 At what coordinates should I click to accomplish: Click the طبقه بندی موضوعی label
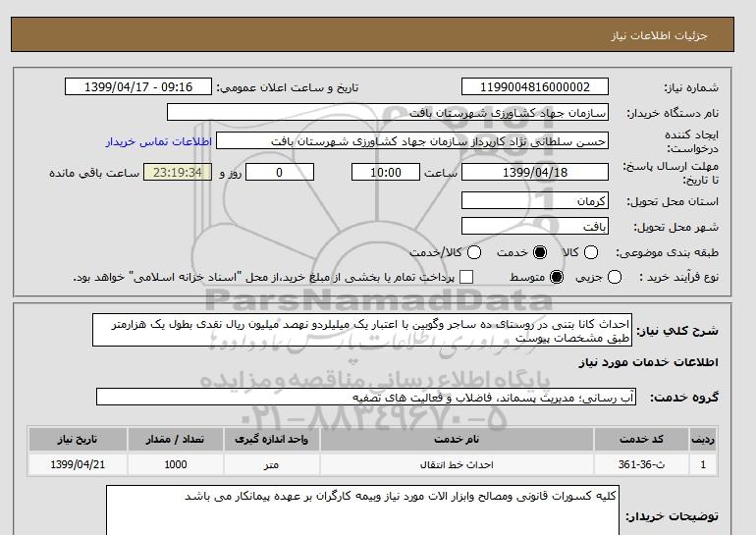point(667,252)
